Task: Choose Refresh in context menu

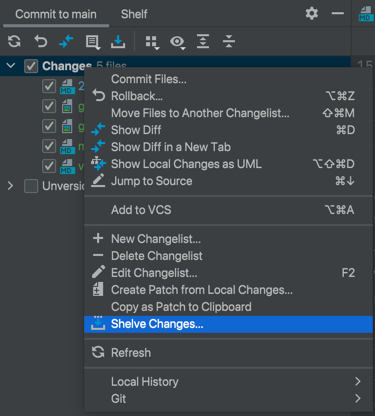Action: point(228,353)
